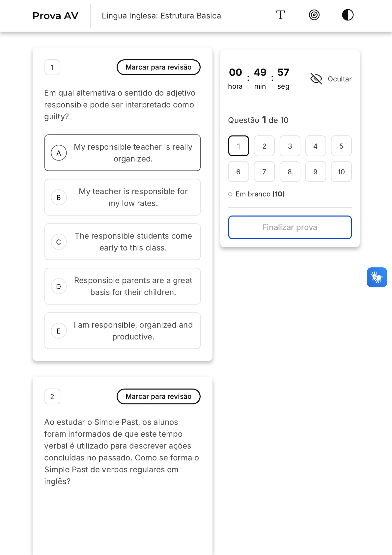Open question 10 from the grid

click(341, 172)
